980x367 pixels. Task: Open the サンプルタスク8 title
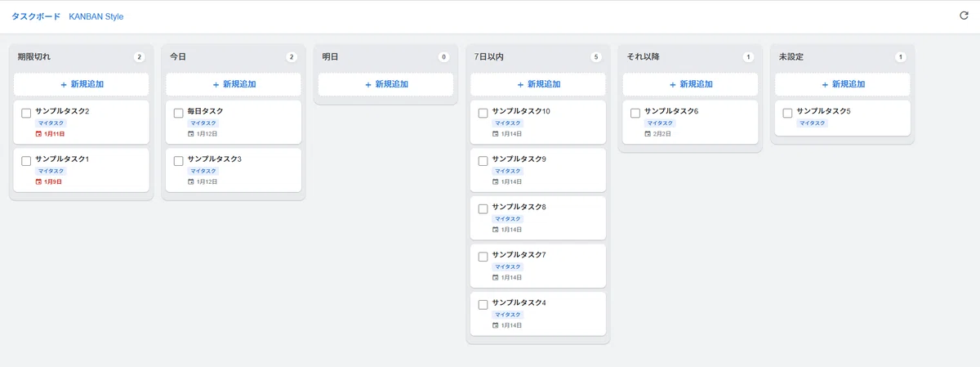click(x=519, y=207)
